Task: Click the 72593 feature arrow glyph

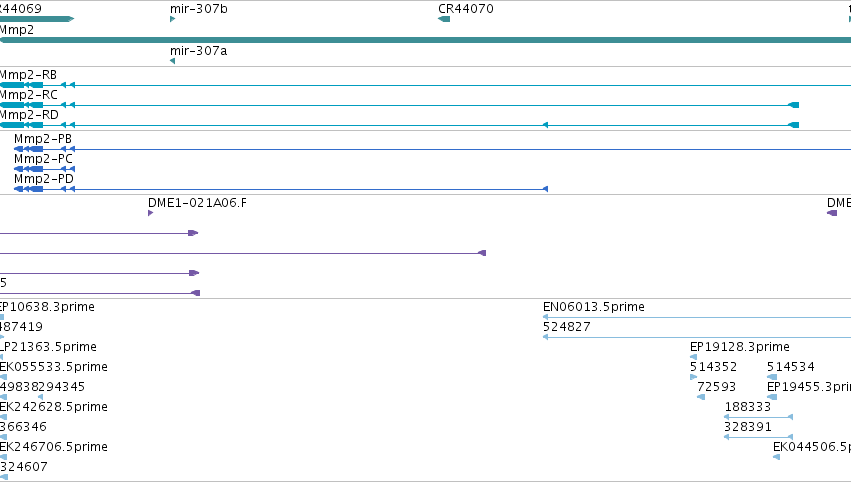Action: click(x=701, y=397)
